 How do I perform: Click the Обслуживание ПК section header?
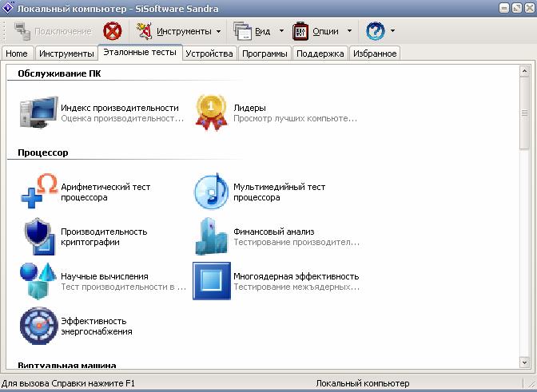pos(59,73)
